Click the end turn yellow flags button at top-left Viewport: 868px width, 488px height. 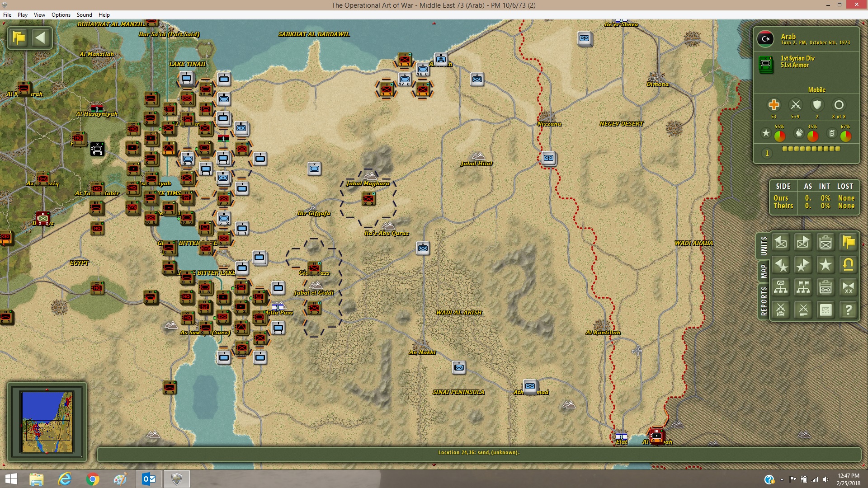[x=19, y=38]
